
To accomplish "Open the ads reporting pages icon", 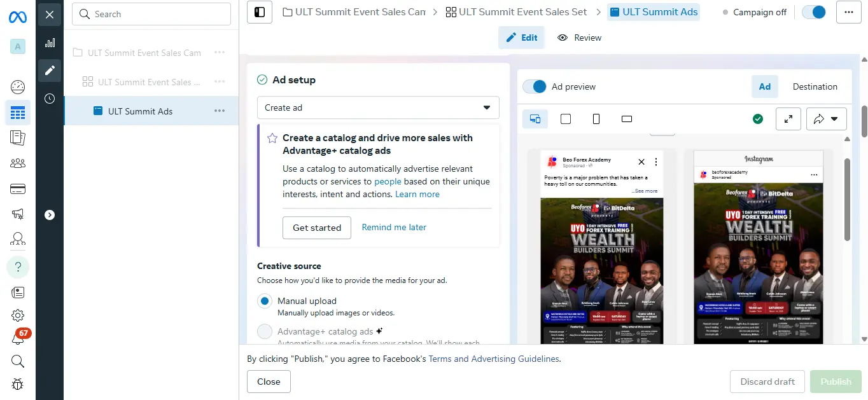I will click(x=18, y=137).
